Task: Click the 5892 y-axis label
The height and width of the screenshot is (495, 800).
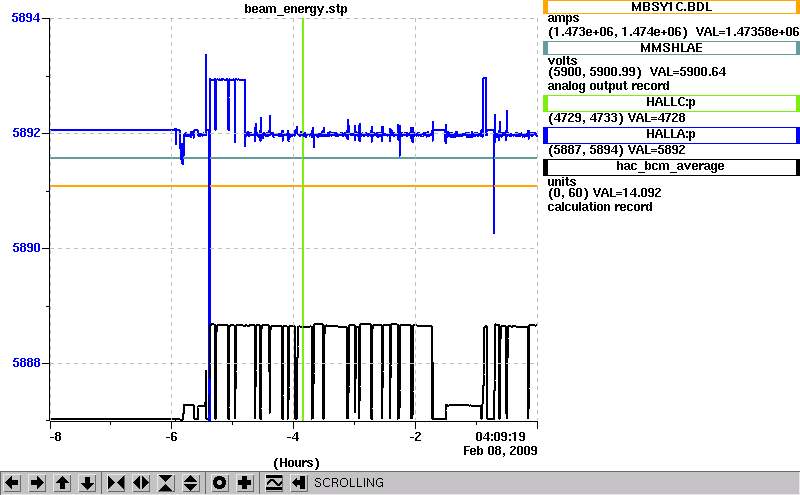Action: pyautogui.click(x=26, y=133)
